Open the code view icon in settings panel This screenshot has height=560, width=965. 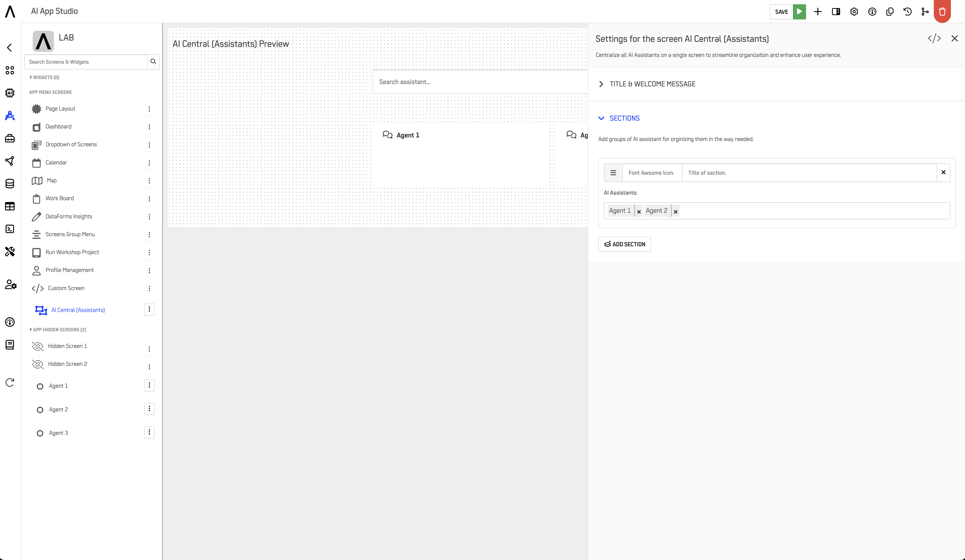coord(934,38)
